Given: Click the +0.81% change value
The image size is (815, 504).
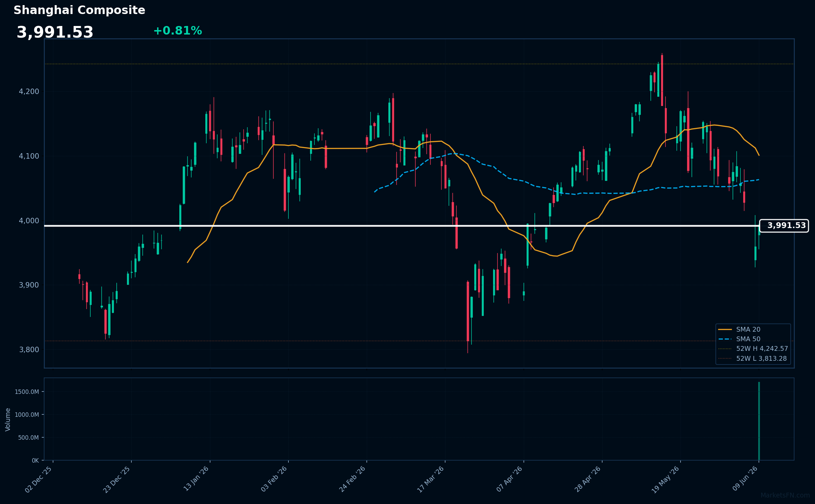Looking at the screenshot, I should 178,31.
